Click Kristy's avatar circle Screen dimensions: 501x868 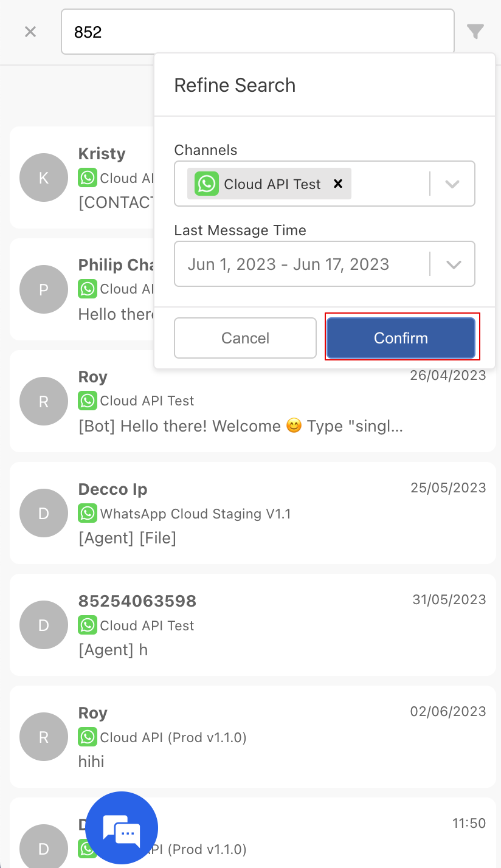[x=44, y=177]
